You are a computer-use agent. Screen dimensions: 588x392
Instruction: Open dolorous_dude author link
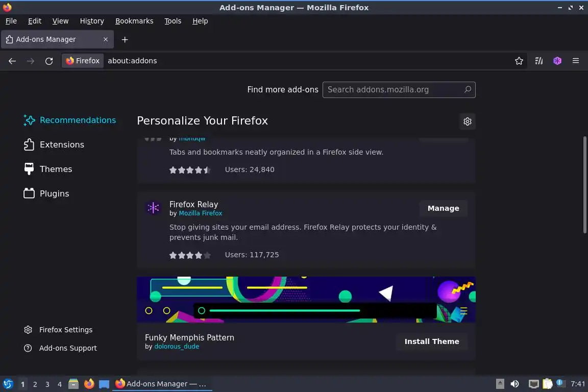pyautogui.click(x=177, y=346)
